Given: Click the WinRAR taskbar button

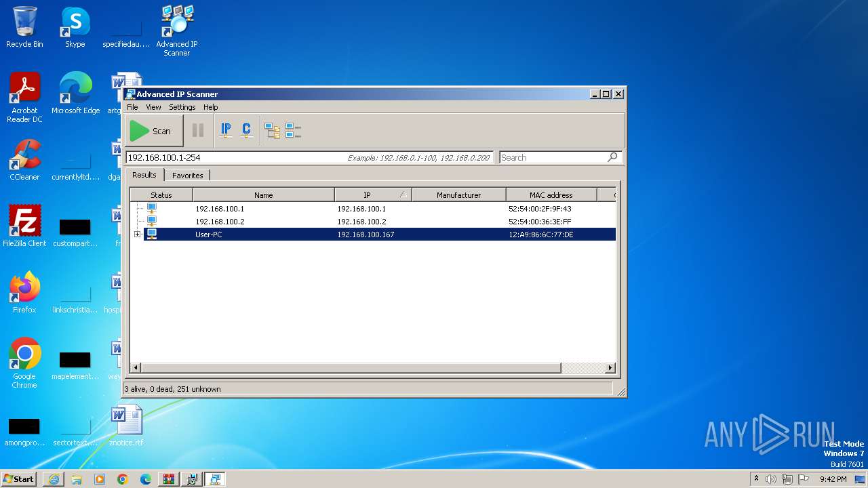Looking at the screenshot, I should click(169, 479).
